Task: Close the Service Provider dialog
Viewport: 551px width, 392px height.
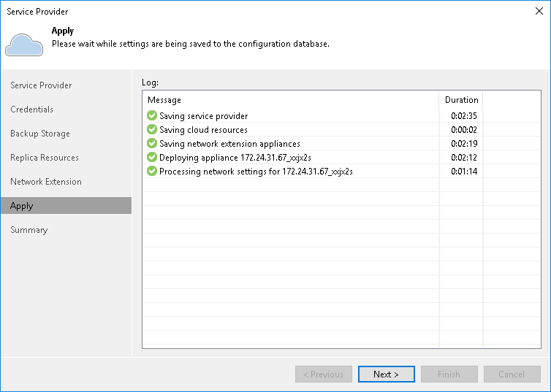Action: pos(539,11)
